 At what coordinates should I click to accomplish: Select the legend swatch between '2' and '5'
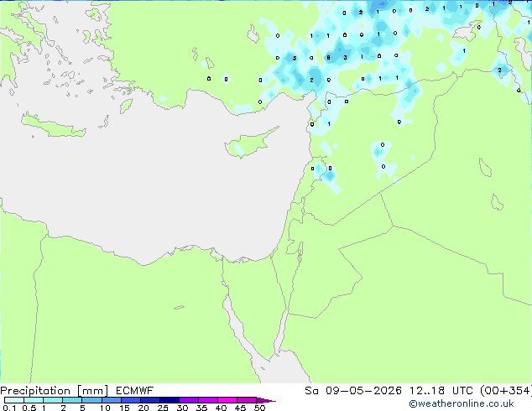coord(72,400)
